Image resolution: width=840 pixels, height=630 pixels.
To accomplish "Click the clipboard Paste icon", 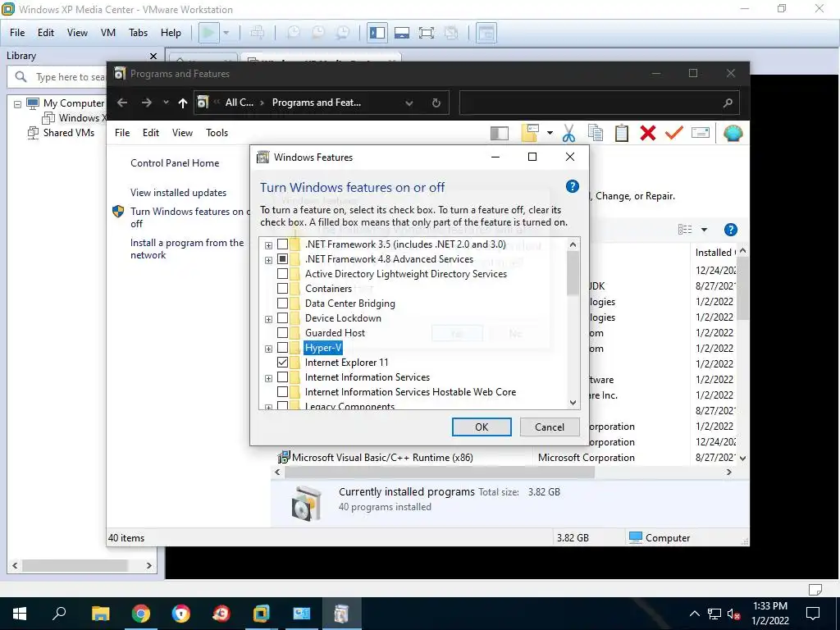I will coord(622,133).
